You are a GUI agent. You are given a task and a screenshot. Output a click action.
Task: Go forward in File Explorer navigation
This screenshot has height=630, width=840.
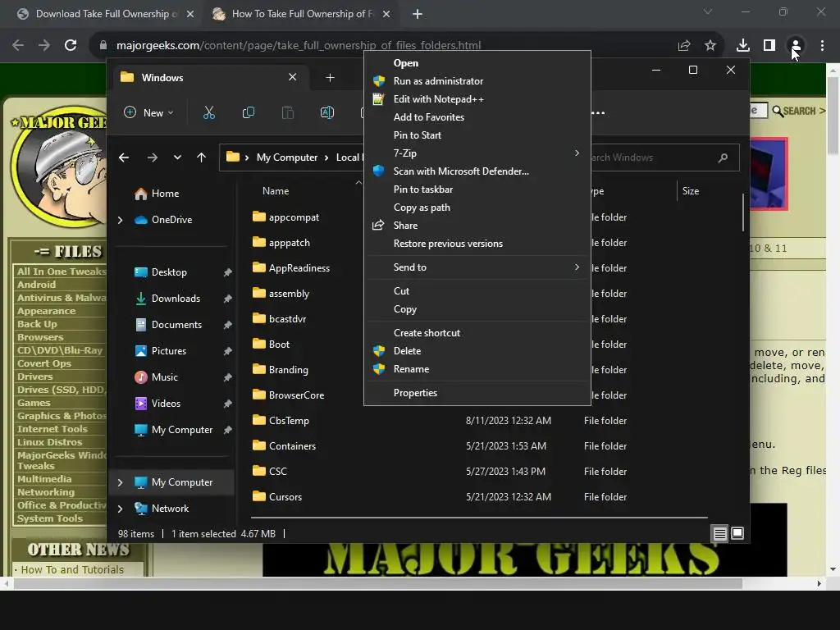point(152,157)
